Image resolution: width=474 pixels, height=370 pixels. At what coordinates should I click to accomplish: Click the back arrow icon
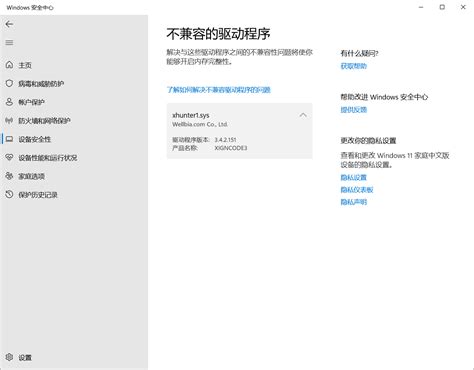9,24
